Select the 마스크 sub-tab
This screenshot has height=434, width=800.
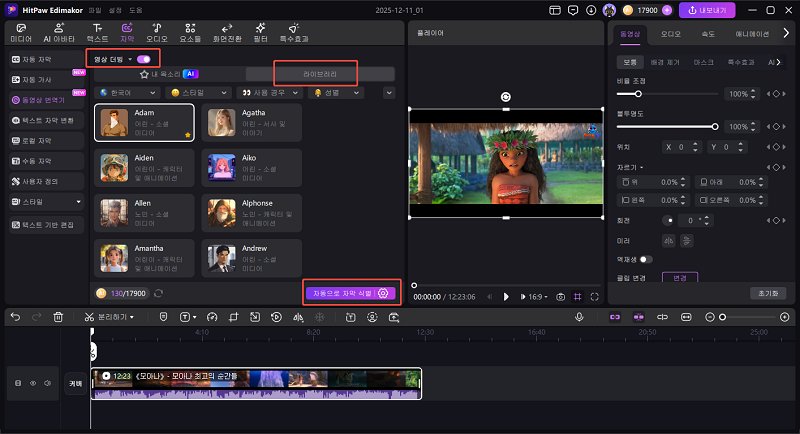[703, 62]
